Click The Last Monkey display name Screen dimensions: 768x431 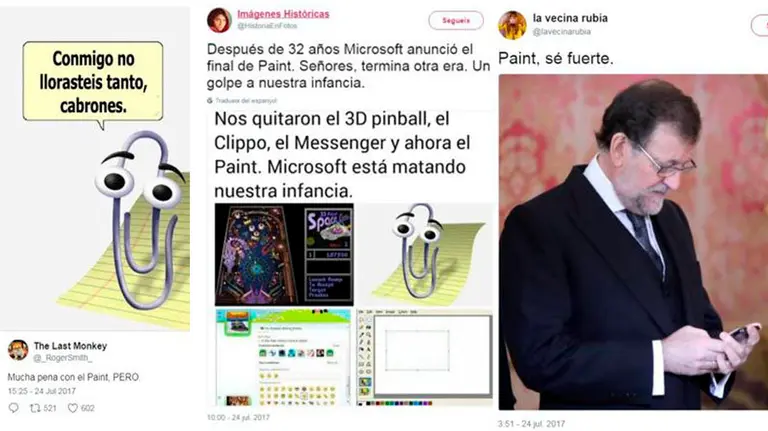pyautogui.click(x=70, y=346)
